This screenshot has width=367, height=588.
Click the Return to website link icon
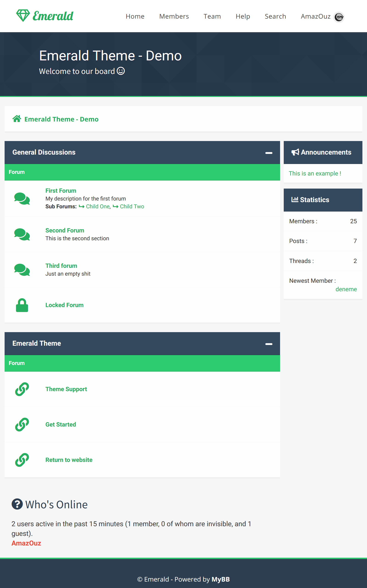tap(22, 460)
